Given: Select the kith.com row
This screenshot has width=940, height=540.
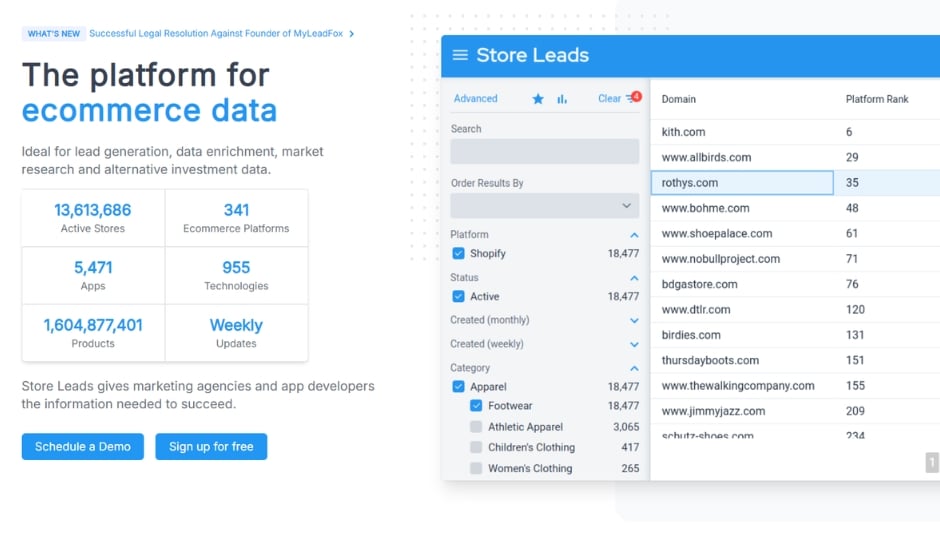Looking at the screenshot, I should [795, 132].
